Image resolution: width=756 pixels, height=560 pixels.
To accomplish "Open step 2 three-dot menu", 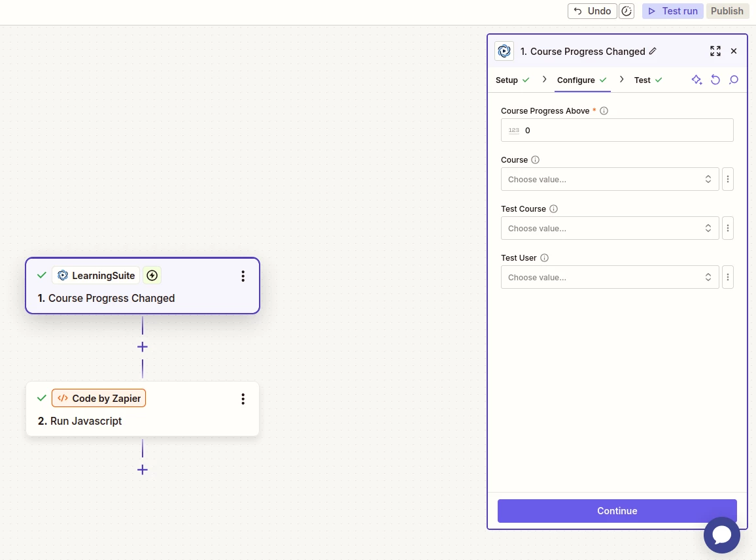I will 243,399.
